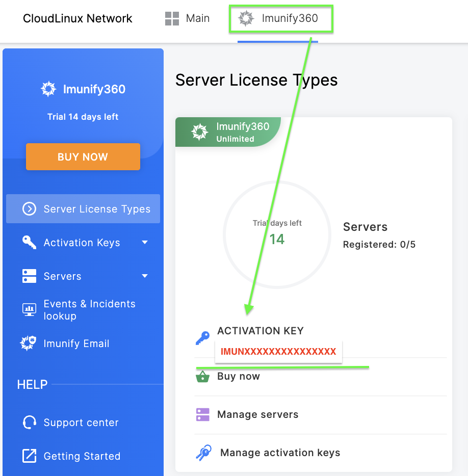
Task: Open Events & Incidents lookup
Action: [x=83, y=310]
